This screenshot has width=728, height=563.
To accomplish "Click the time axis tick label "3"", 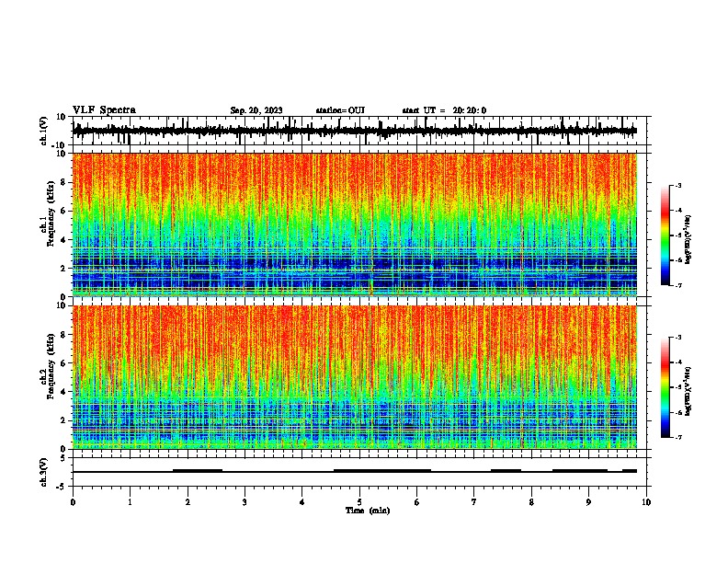I will coord(245,502).
